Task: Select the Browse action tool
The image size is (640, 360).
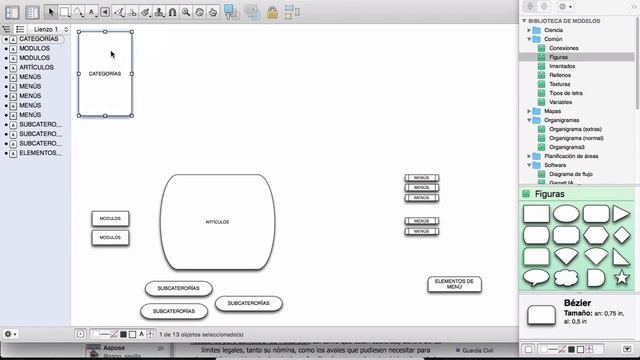Action: pyautogui.click(x=213, y=12)
